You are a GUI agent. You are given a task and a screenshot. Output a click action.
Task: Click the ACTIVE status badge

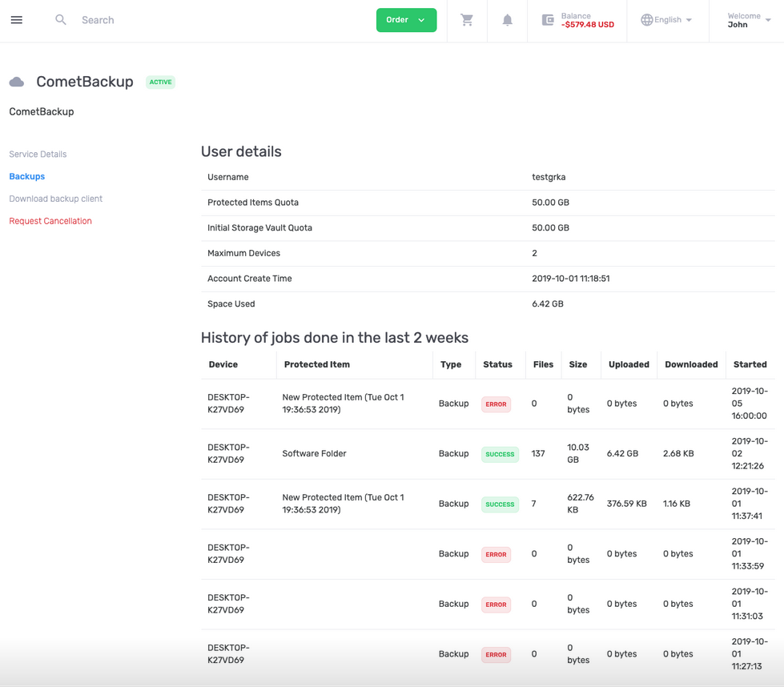(160, 82)
